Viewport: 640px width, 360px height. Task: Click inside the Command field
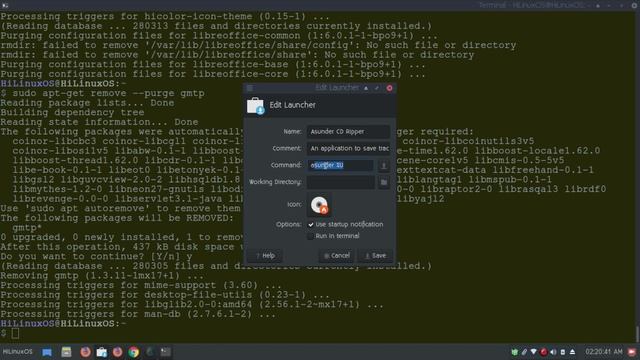(340, 165)
